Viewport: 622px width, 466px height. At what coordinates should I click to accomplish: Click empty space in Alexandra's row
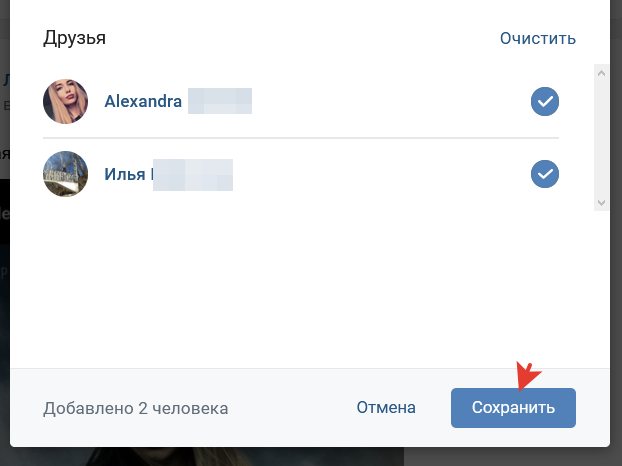389,102
